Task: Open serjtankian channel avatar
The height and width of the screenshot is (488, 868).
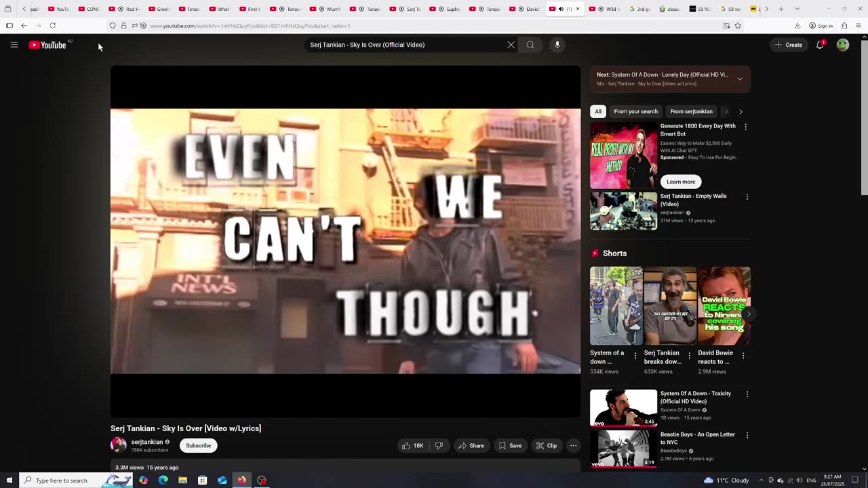Action: [x=119, y=445]
